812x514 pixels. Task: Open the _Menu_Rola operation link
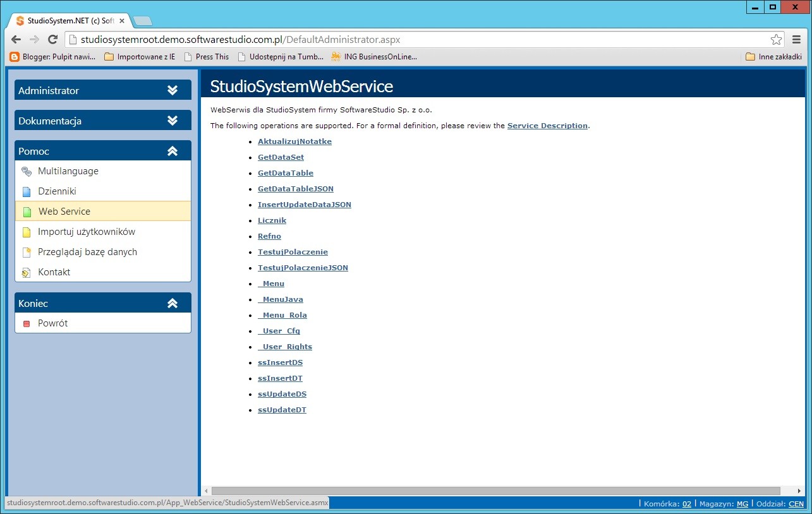coord(282,315)
